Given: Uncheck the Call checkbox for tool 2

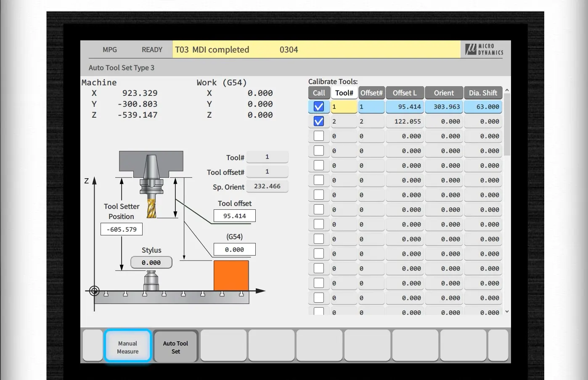Looking at the screenshot, I should (319, 121).
